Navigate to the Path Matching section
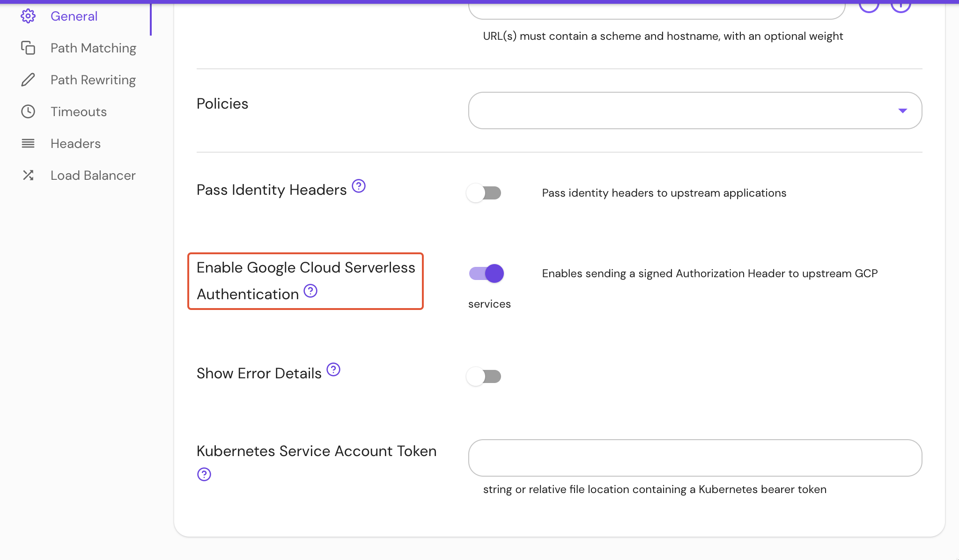959x560 pixels. tap(93, 48)
